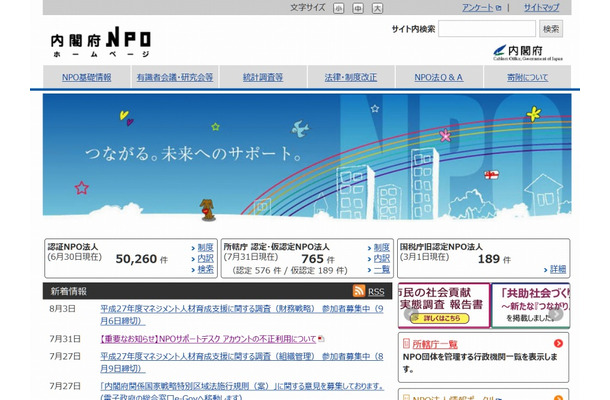This screenshot has width=610, height=400.
Task: Click the orange RSS feed icon
Action: point(359,291)
